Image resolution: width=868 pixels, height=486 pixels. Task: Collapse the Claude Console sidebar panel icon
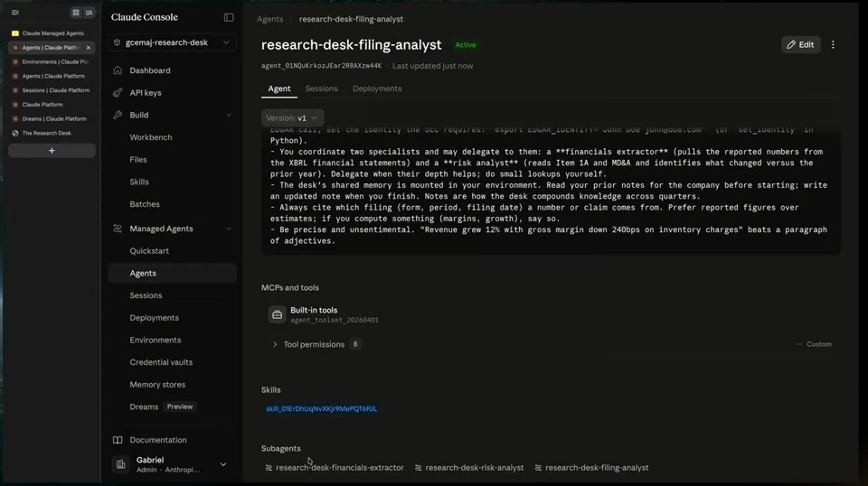229,17
